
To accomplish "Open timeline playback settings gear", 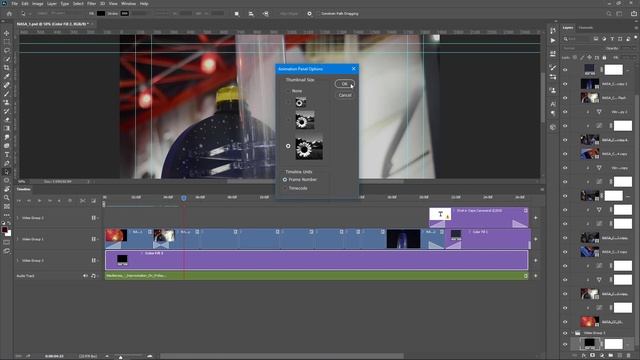I will pyautogui.click(x=70, y=201).
